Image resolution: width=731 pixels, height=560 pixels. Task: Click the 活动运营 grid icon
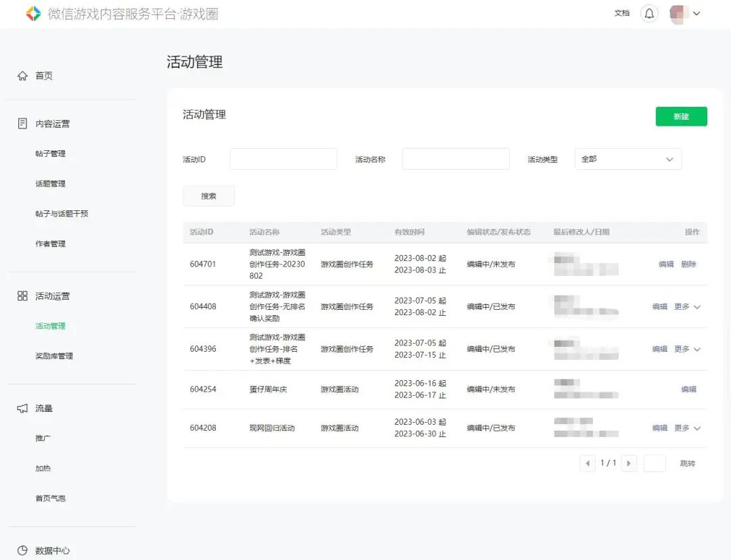click(x=22, y=296)
